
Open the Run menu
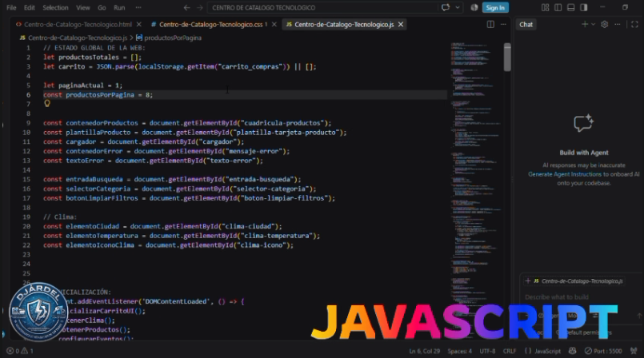tap(119, 7)
